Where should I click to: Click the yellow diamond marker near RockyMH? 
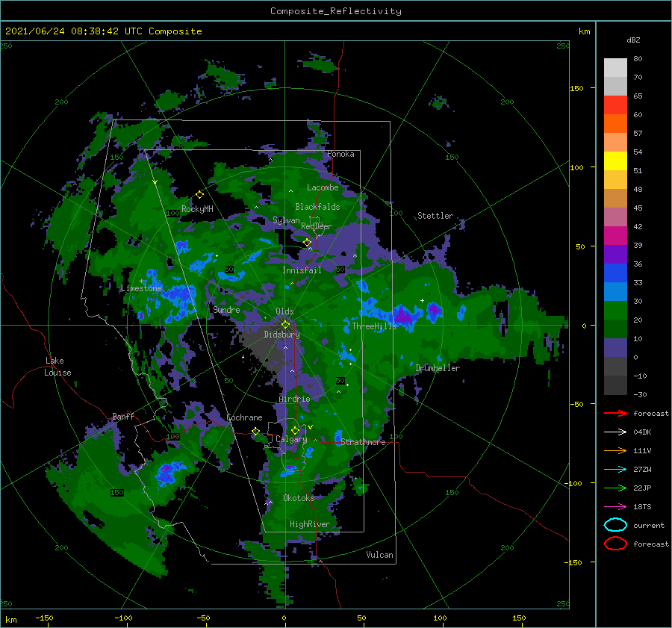(199, 195)
